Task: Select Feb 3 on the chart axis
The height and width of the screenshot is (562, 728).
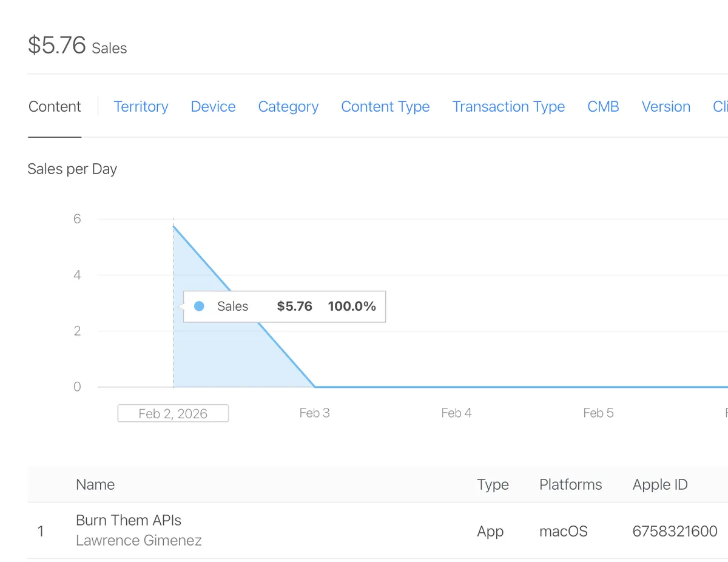Action: coord(314,413)
